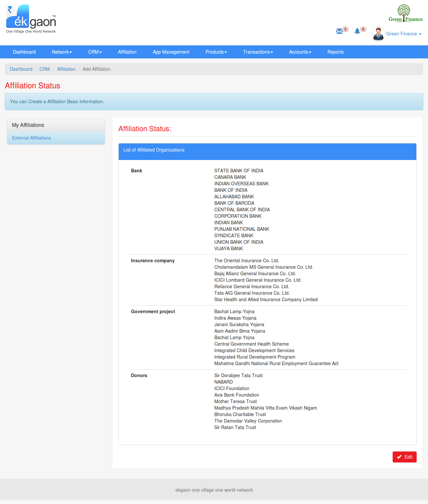Screen dimensions: 428x504
Task: Select Star Health and Allied Insurance entry
Action: coord(266,300)
